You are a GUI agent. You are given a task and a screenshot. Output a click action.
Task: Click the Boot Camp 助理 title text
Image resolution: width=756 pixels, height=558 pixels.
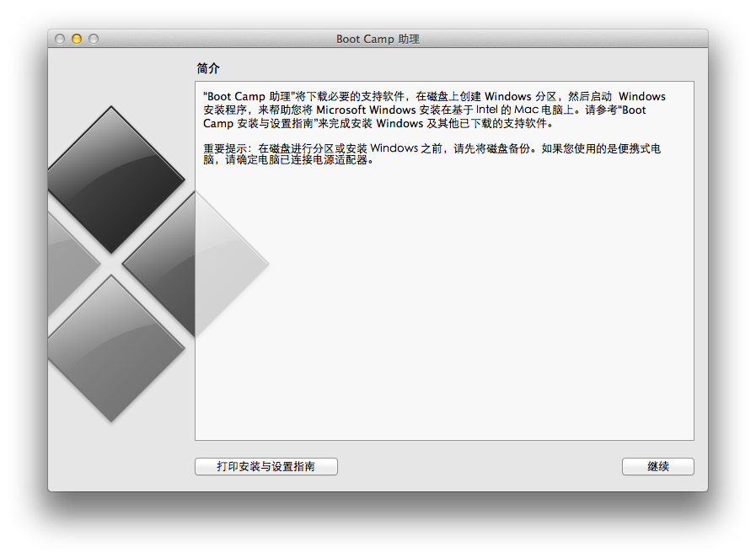click(378, 39)
